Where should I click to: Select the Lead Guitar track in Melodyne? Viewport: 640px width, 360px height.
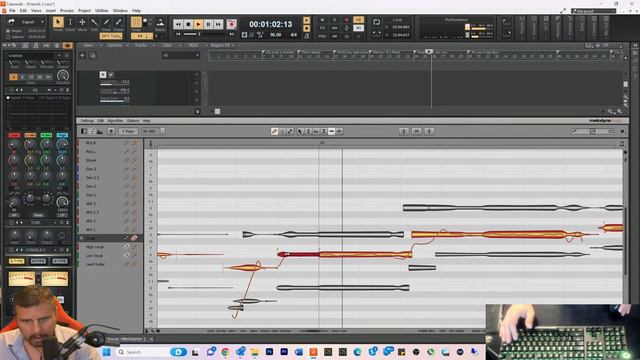pyautogui.click(x=96, y=264)
